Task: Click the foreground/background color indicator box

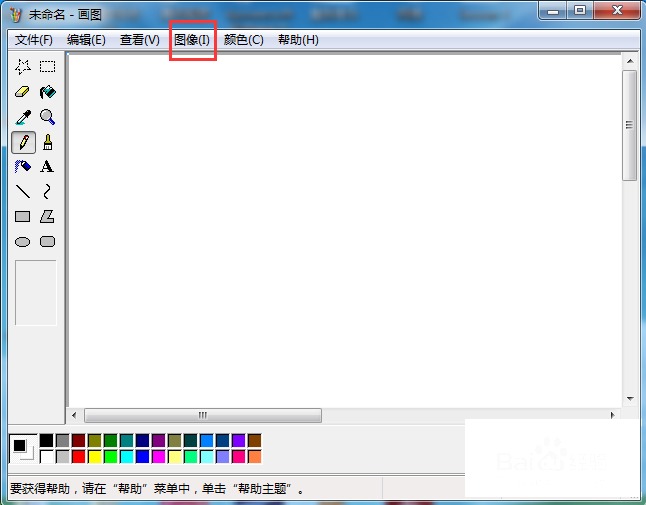Action: [23, 449]
